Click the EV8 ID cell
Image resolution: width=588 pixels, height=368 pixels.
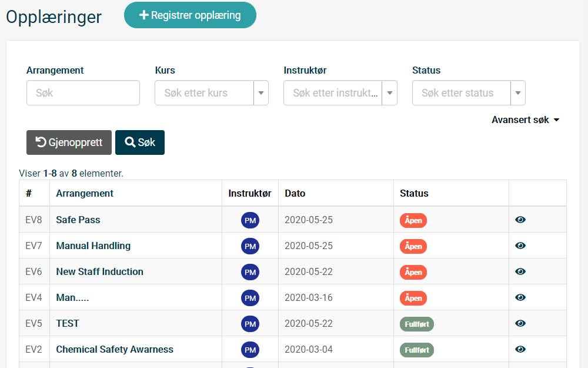coord(34,220)
